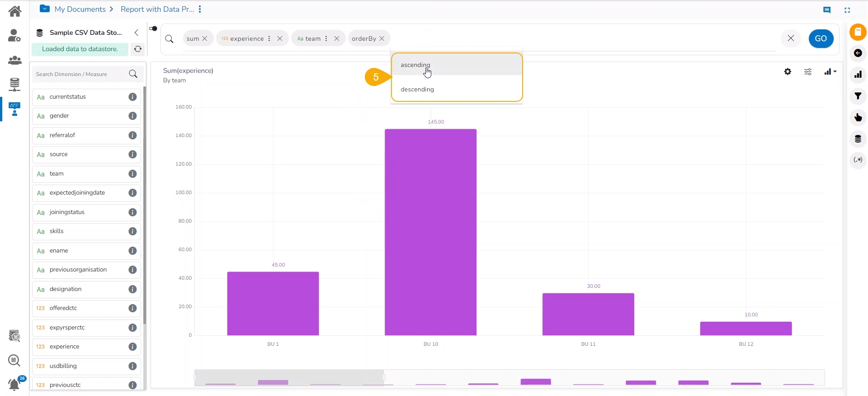
Task: Click the comments icon in top bar
Action: coord(827,10)
